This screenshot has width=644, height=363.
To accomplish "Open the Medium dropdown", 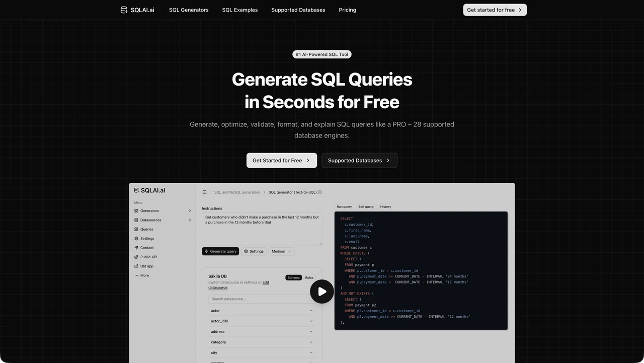I will [x=281, y=251].
